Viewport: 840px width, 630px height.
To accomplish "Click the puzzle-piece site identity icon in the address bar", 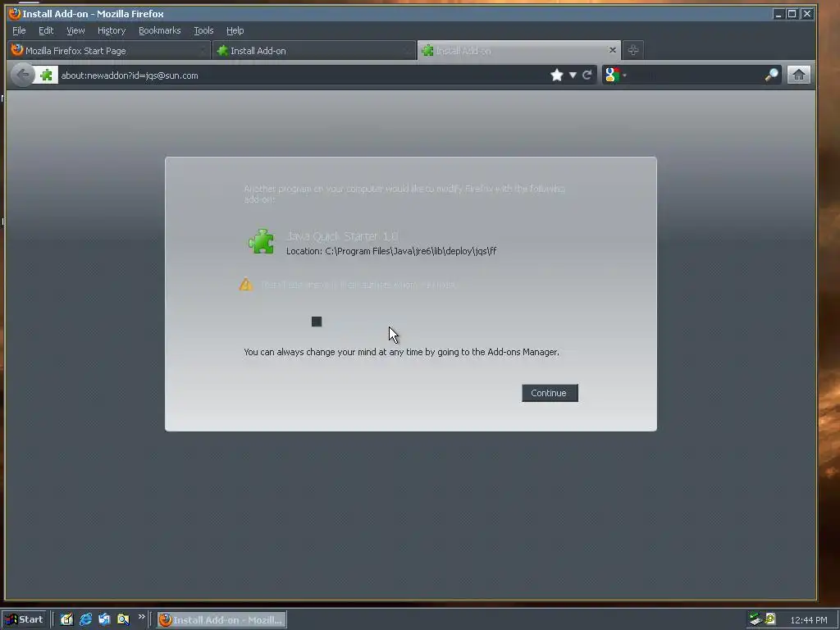I will [47, 75].
